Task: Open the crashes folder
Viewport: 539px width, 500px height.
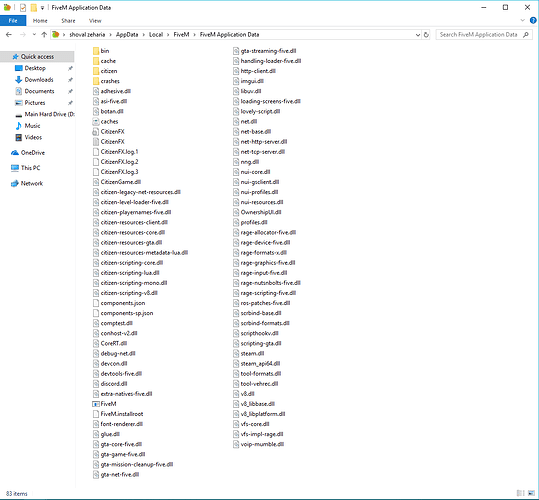Action: click(x=106, y=81)
